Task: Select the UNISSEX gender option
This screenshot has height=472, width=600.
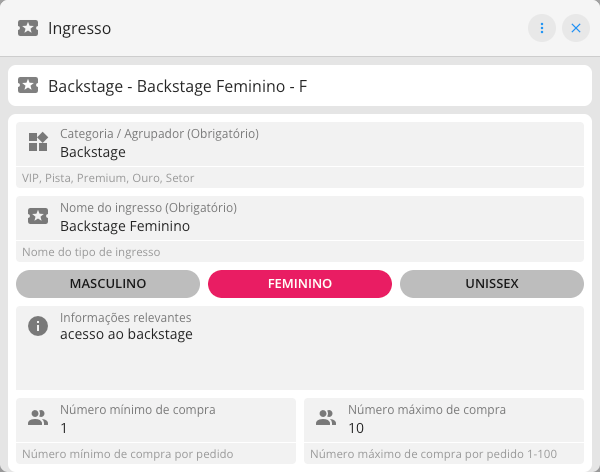Action: (492, 284)
